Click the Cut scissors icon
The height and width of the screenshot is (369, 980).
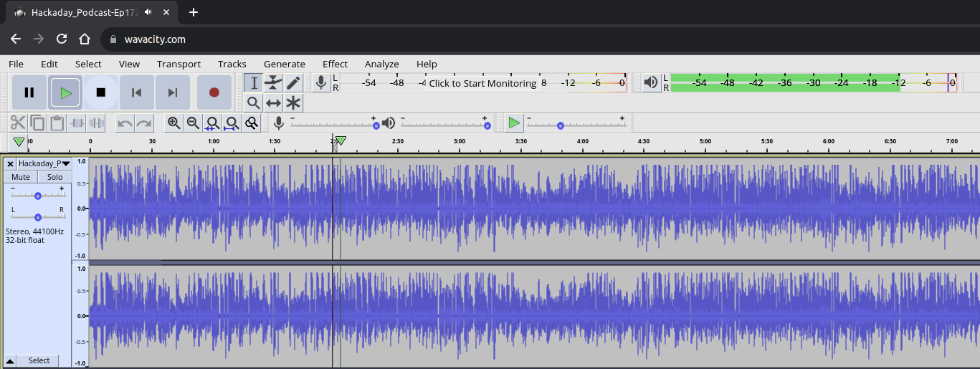click(18, 123)
